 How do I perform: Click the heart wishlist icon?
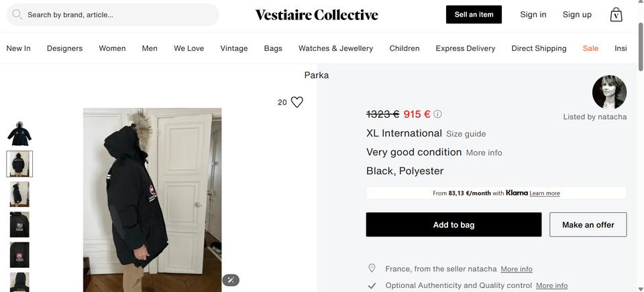pyautogui.click(x=297, y=102)
